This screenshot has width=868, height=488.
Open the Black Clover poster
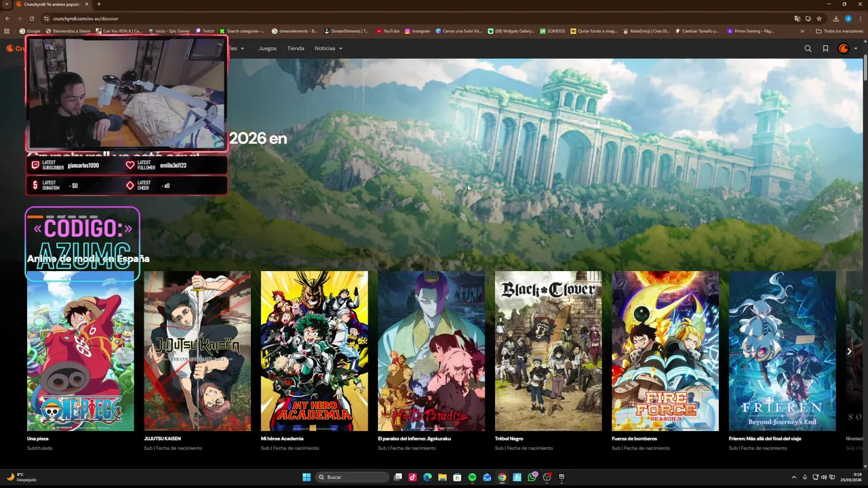tap(549, 351)
